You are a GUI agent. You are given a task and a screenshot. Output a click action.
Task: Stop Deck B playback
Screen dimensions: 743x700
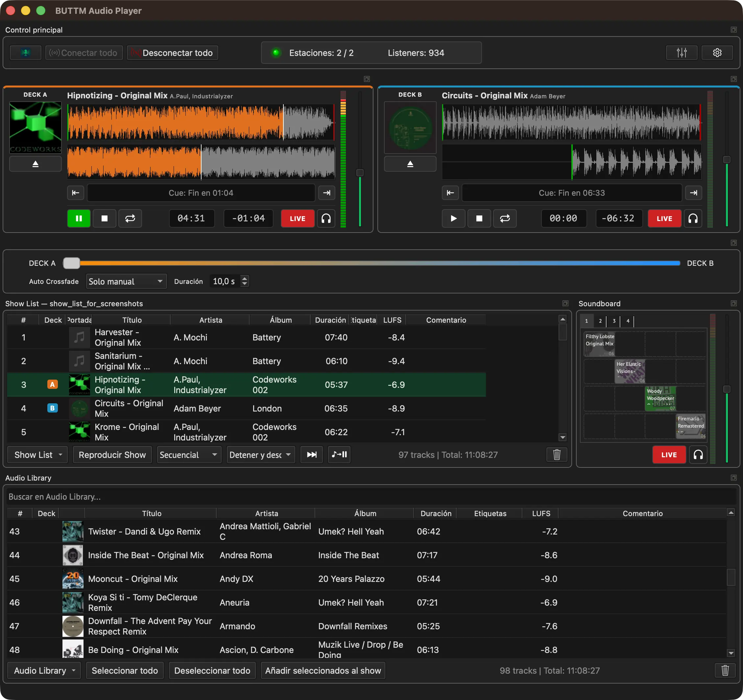coord(479,218)
